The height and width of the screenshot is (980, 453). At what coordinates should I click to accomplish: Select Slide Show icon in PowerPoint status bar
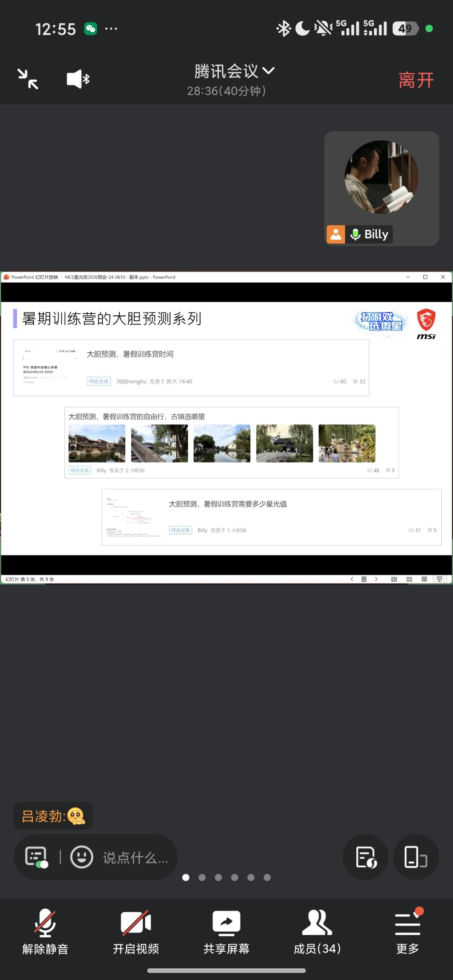pyautogui.click(x=439, y=579)
